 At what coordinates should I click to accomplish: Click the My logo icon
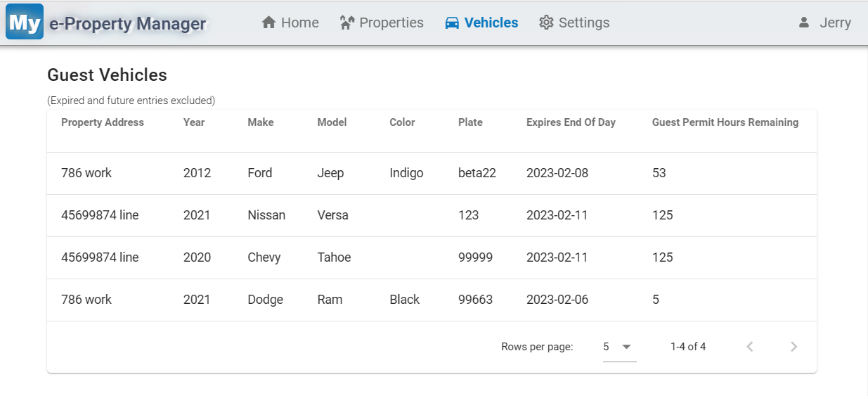coord(25,22)
